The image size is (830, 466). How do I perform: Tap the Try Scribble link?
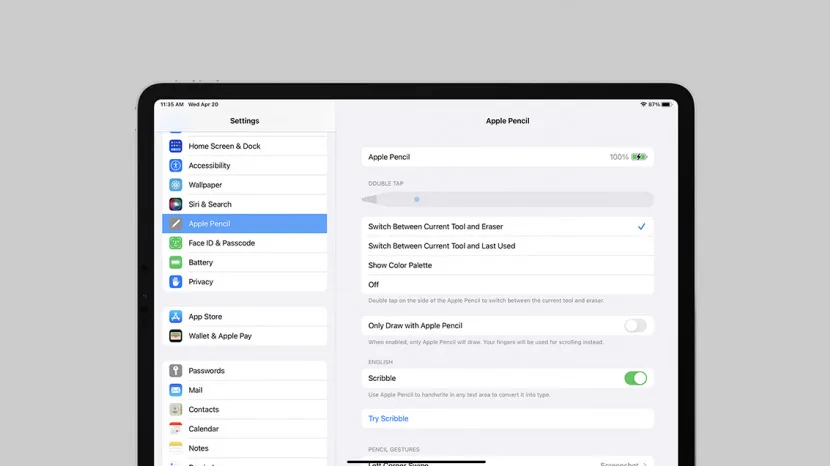(388, 418)
